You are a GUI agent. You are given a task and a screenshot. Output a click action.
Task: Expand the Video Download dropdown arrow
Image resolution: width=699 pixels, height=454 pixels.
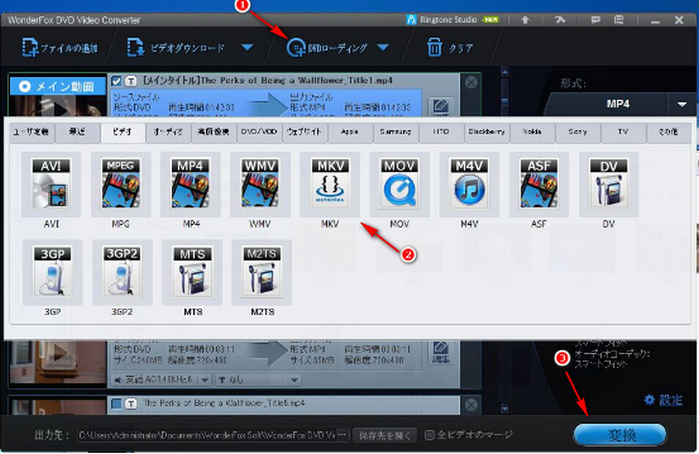[x=247, y=47]
